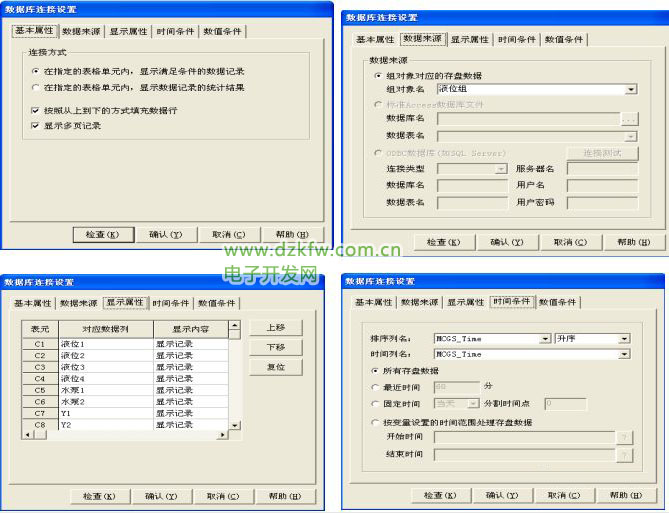Click the table's vertical scrollbar up arrow
The width and height of the screenshot is (669, 513).
tap(234, 326)
